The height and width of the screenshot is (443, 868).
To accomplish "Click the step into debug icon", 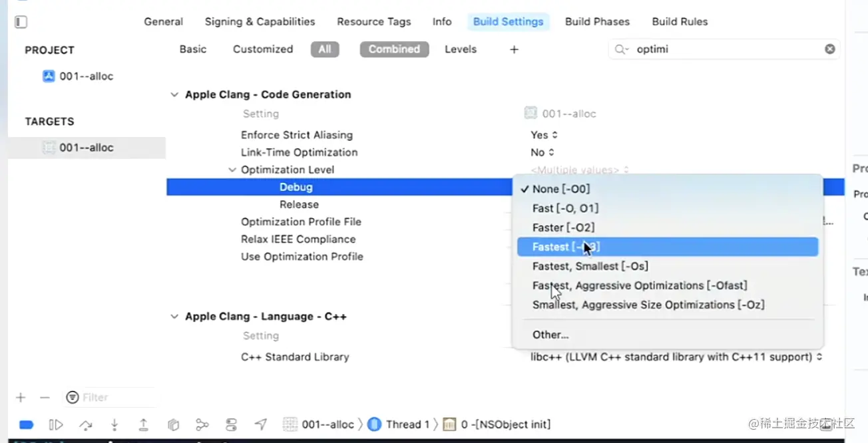I will [x=114, y=424].
